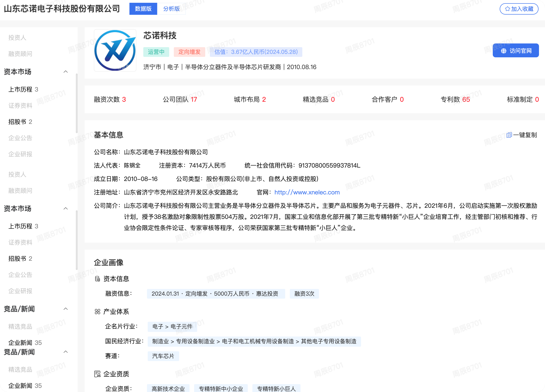The image size is (545, 392).
Task: Select 企业新闻 35 in the sidebar
Action: coord(25,343)
